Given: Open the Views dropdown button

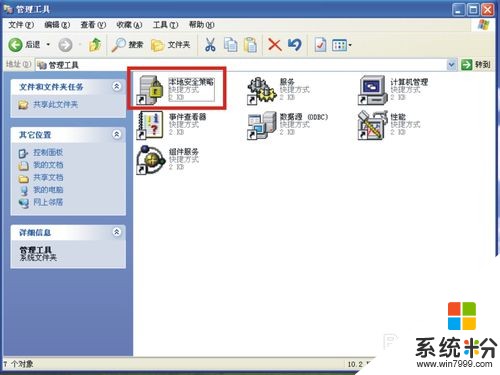Looking at the screenshot, I should tap(342, 45).
